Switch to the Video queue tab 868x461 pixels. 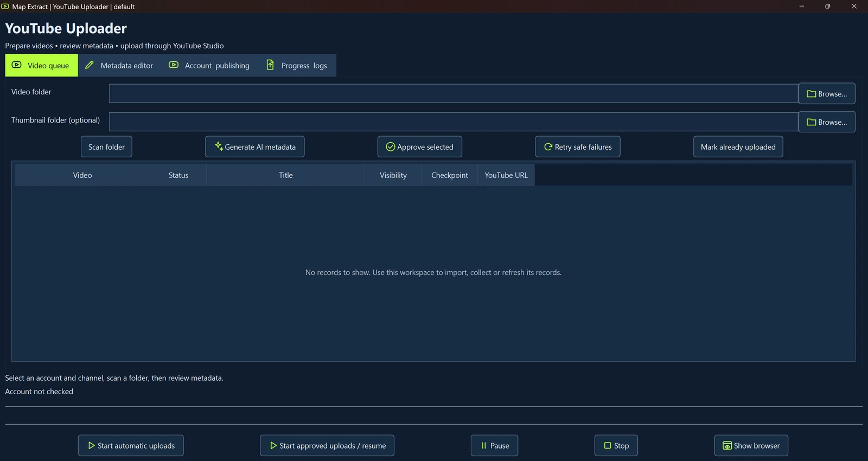[42, 65]
